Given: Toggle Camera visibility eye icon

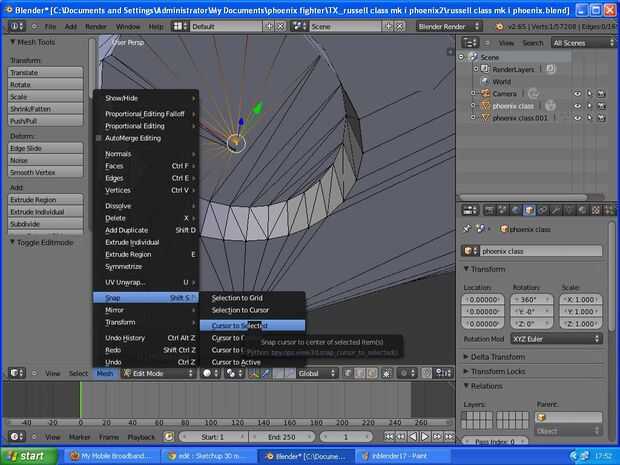Looking at the screenshot, I should 577,94.
